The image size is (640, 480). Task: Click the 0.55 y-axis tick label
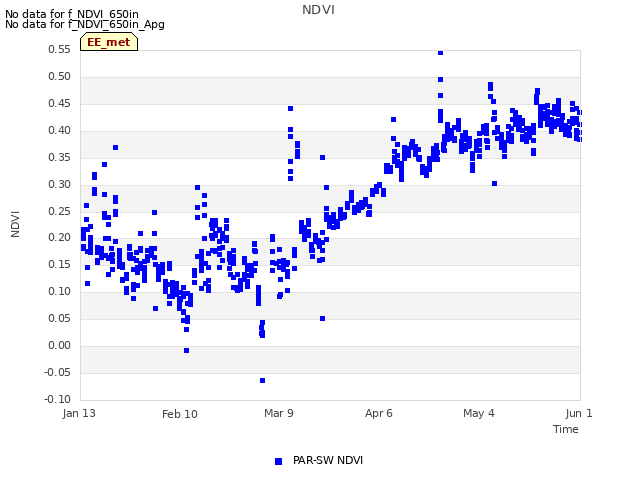[x=60, y=49]
